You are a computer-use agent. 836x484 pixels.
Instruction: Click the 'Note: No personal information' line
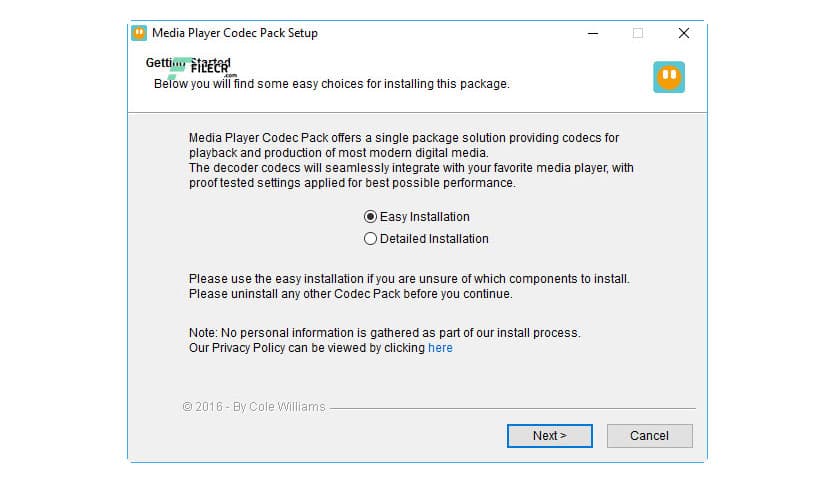(384, 332)
